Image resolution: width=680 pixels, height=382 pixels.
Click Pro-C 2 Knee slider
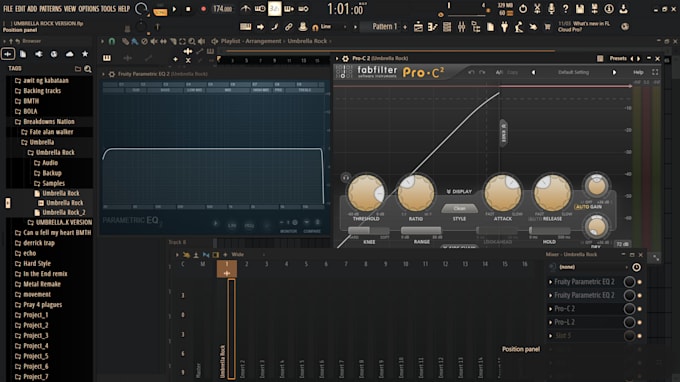pyautogui.click(x=369, y=231)
